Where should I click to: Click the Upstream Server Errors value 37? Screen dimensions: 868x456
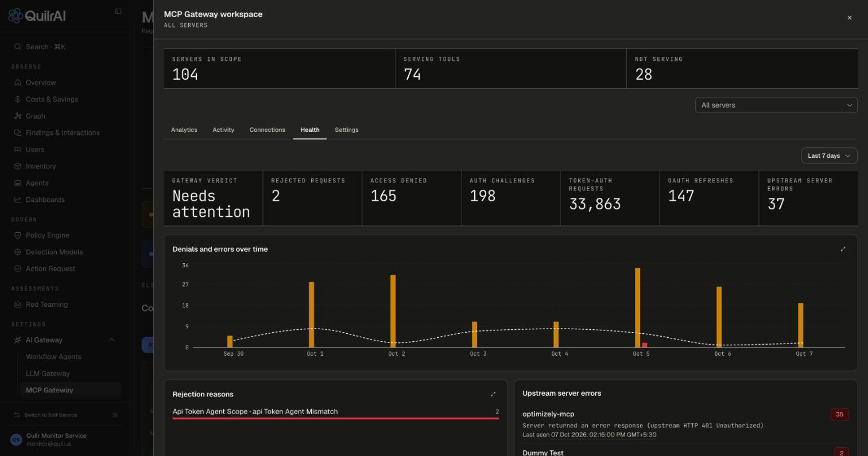(776, 204)
